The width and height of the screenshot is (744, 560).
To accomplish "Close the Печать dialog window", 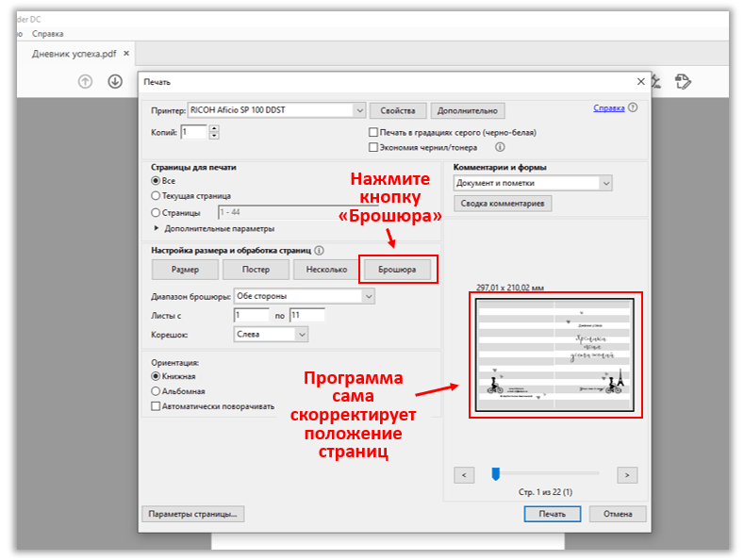I will pos(640,82).
